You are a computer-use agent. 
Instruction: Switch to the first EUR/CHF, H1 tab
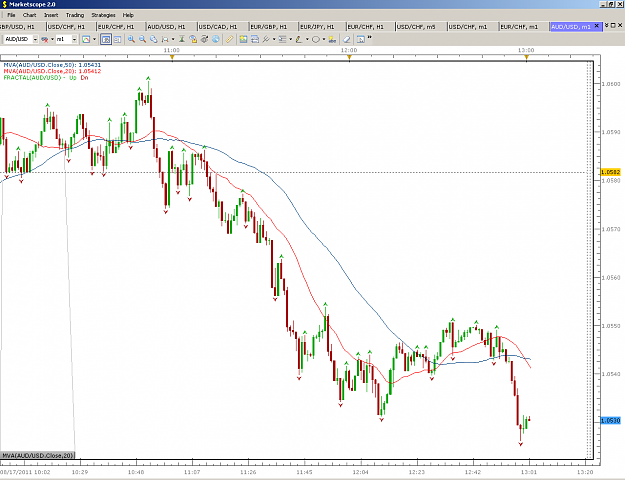tap(121, 27)
